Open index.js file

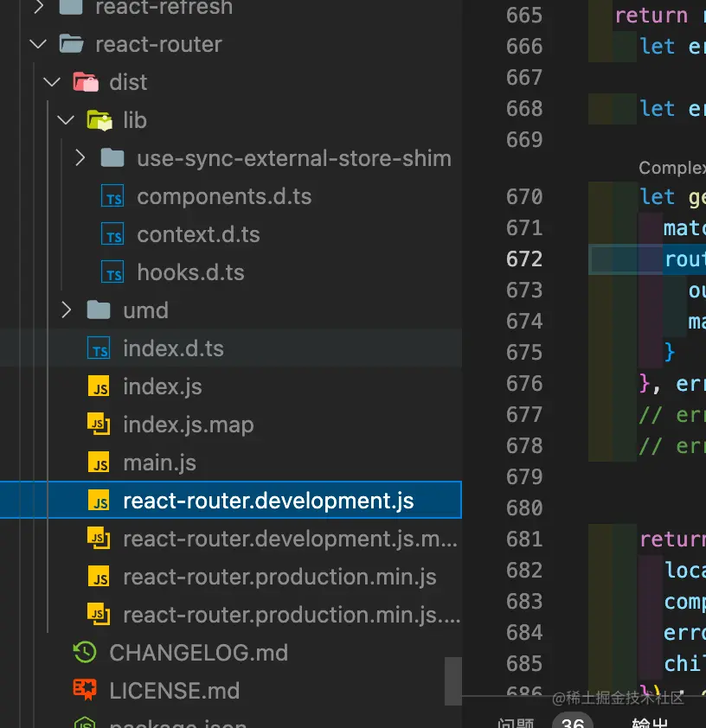click(163, 386)
